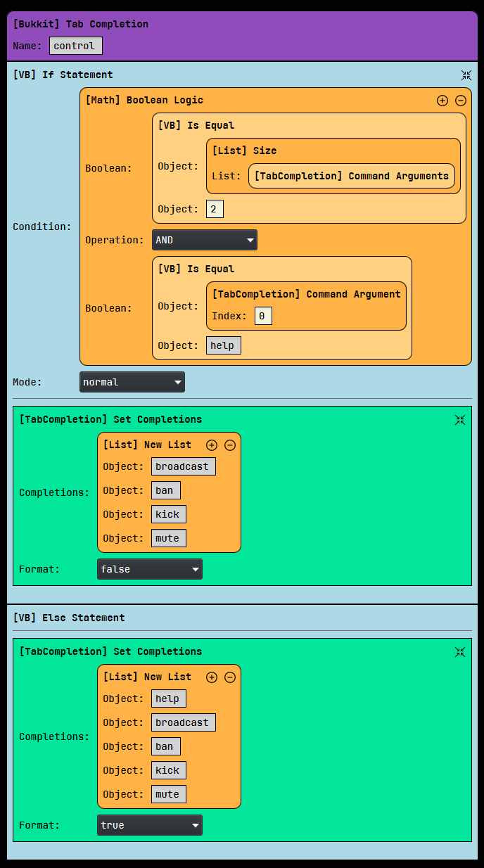Screen dimensions: 484x868
Task: Click the [Bukkit] Tab Completion header
Action: click(x=80, y=24)
